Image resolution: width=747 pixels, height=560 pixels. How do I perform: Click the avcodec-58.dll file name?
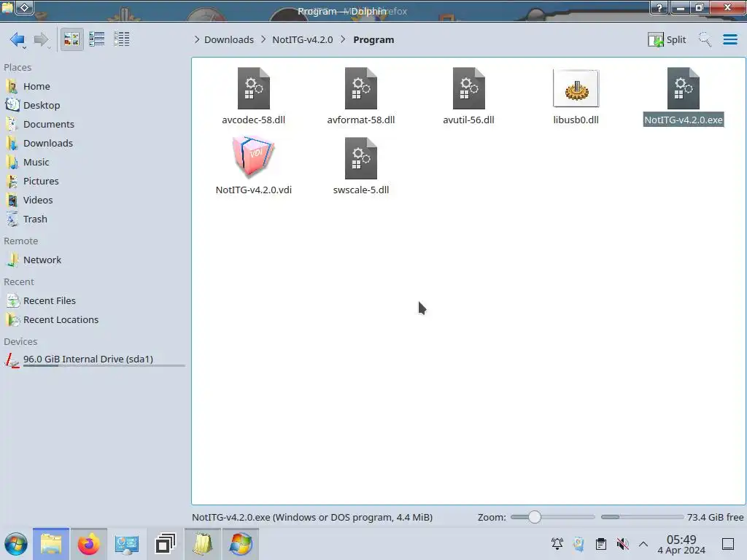pos(253,120)
